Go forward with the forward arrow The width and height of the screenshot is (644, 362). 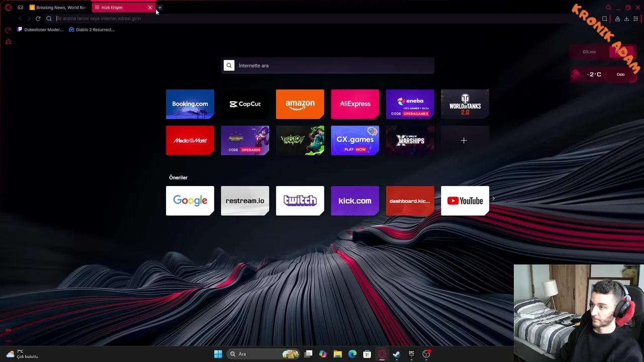(x=29, y=19)
